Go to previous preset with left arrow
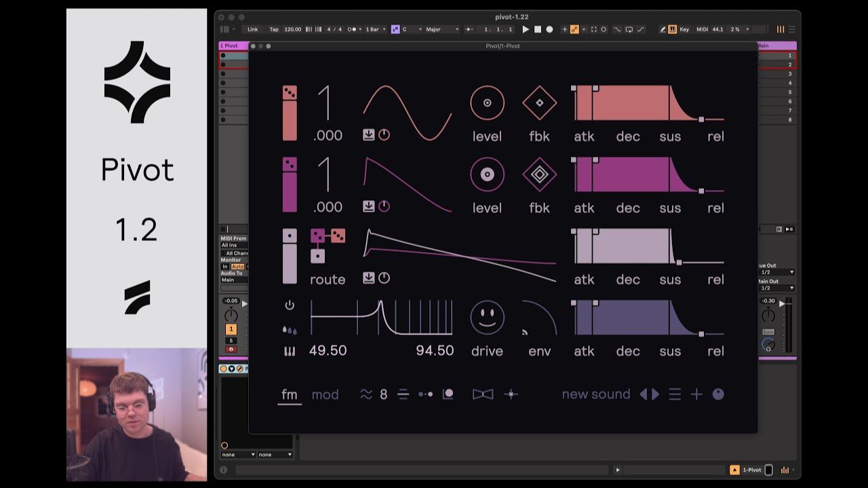This screenshot has width=868, height=488. pyautogui.click(x=643, y=394)
